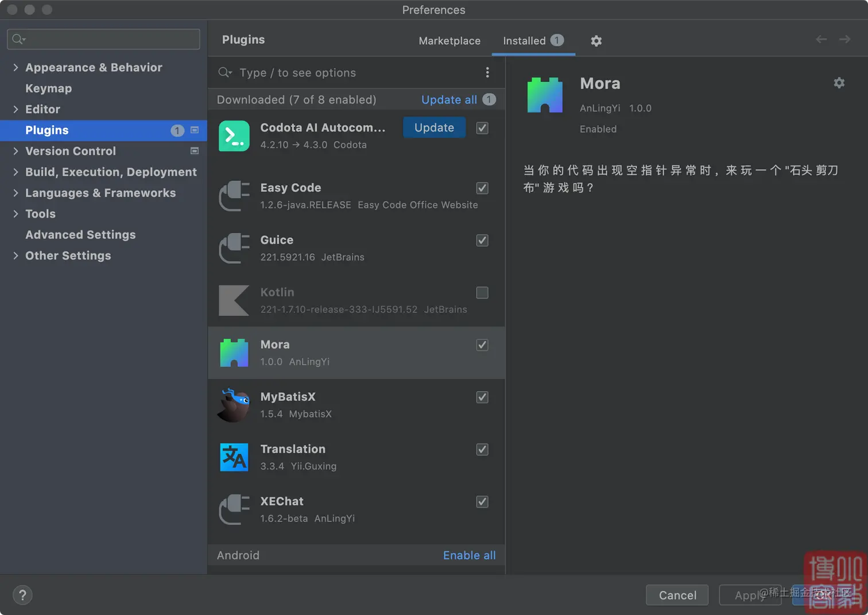Click the Easy Code plug icon
The width and height of the screenshot is (868, 615).
(x=234, y=196)
